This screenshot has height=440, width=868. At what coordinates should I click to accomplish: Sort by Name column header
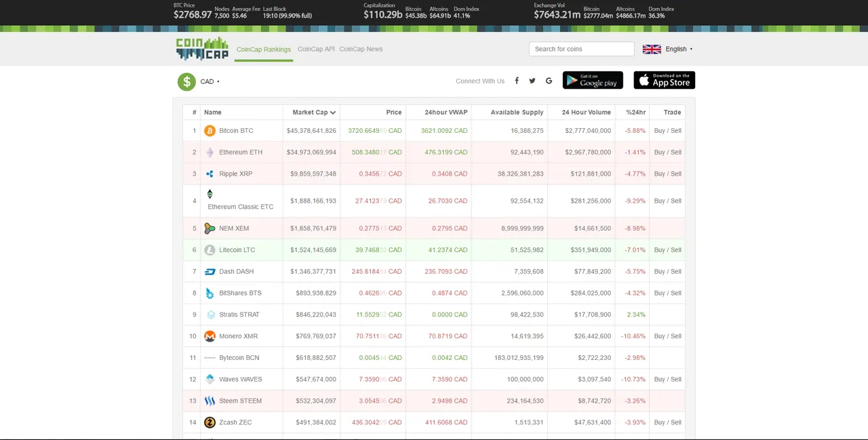point(213,113)
